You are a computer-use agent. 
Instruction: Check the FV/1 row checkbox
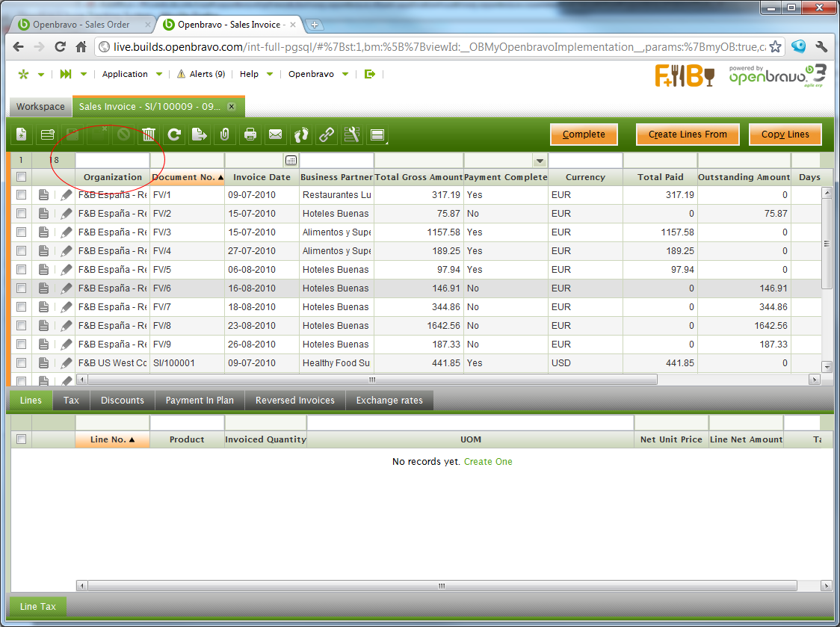click(22, 195)
